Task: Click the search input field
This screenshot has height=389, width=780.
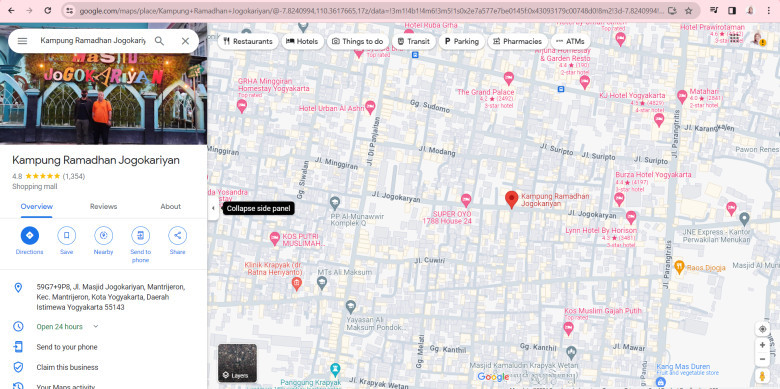Action: [93, 41]
